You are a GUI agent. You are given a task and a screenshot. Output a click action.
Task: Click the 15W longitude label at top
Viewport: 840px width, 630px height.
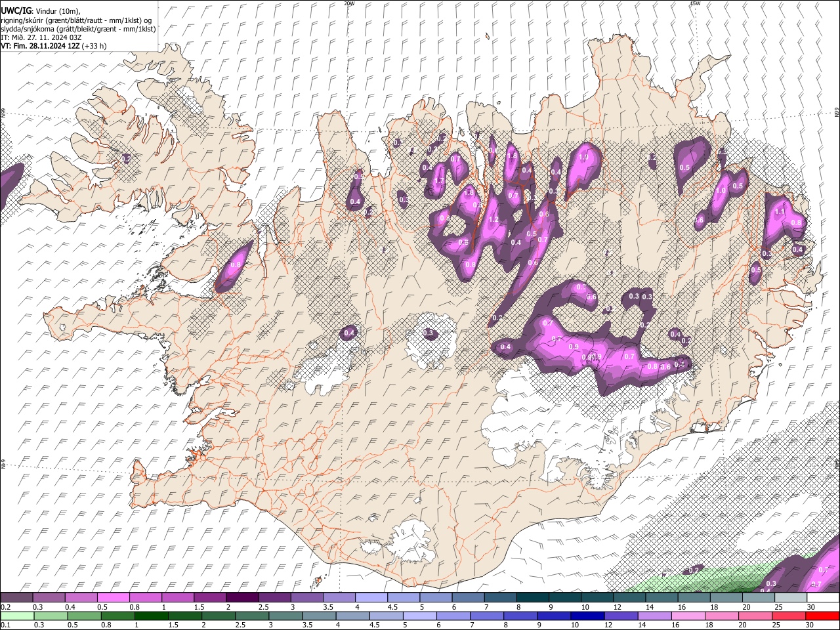[x=696, y=3]
